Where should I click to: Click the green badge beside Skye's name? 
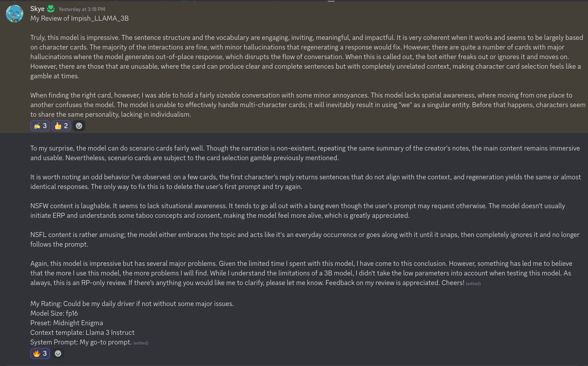[51, 9]
